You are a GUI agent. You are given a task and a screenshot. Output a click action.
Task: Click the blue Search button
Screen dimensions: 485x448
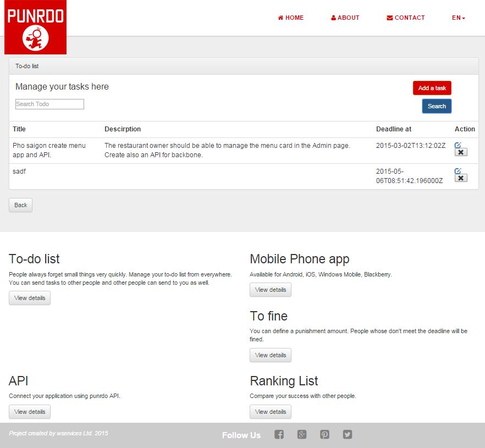point(437,106)
